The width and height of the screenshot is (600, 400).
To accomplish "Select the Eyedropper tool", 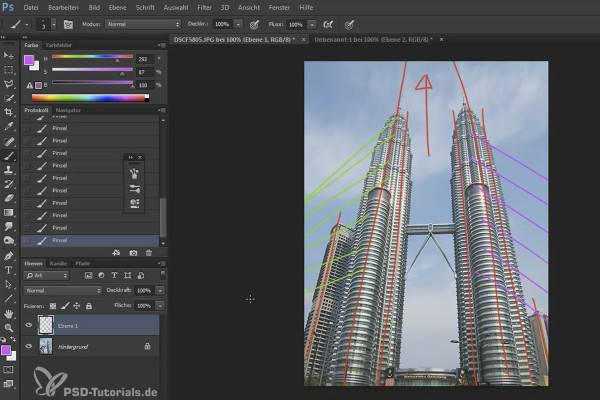I will 8,127.
